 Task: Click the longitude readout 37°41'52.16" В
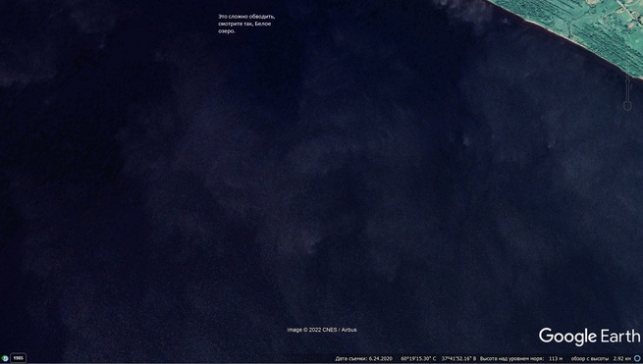(458, 359)
